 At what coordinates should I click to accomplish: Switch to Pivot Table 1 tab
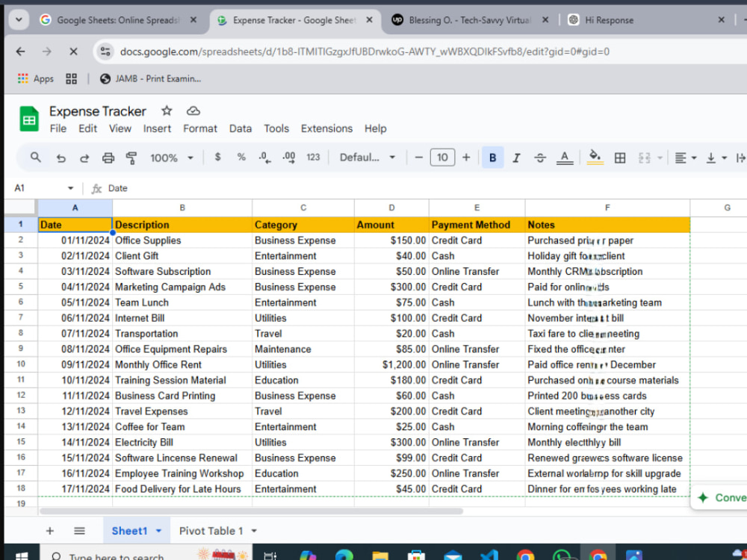211,530
